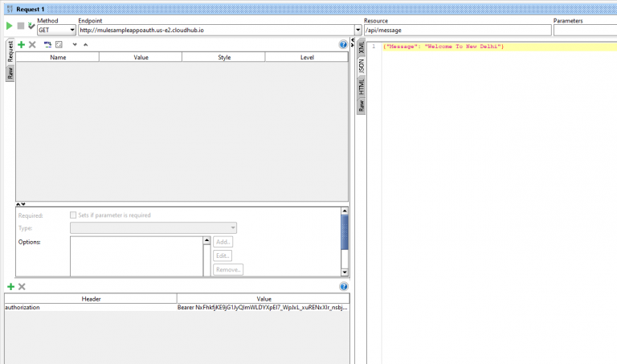Image resolution: width=617 pixels, height=364 pixels.
Task: Open help for the parameters table
Action: 344,45
